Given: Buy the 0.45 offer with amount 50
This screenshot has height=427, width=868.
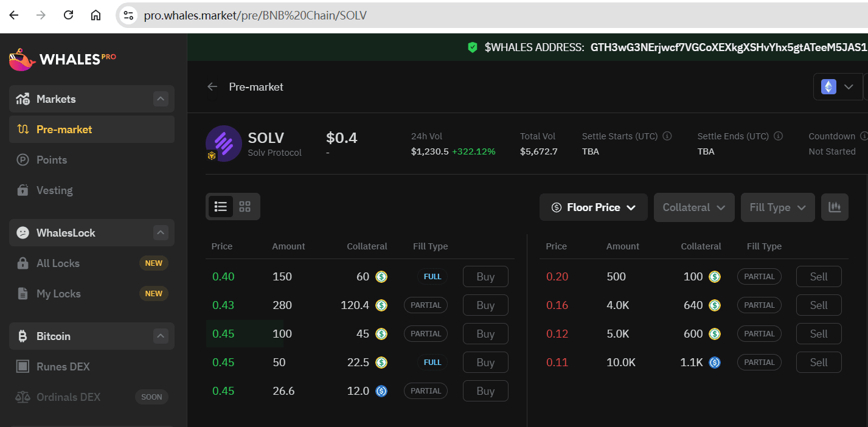Looking at the screenshot, I should [x=485, y=363].
